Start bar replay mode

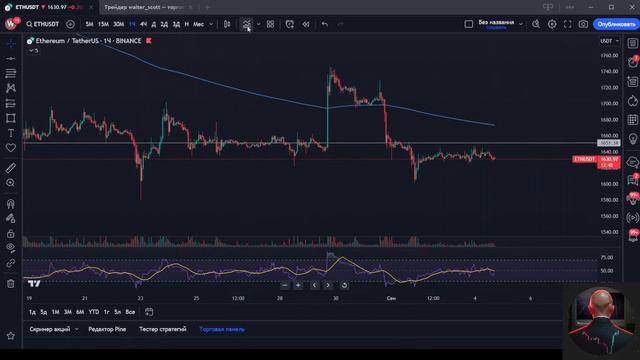pyautogui.click(x=306, y=24)
